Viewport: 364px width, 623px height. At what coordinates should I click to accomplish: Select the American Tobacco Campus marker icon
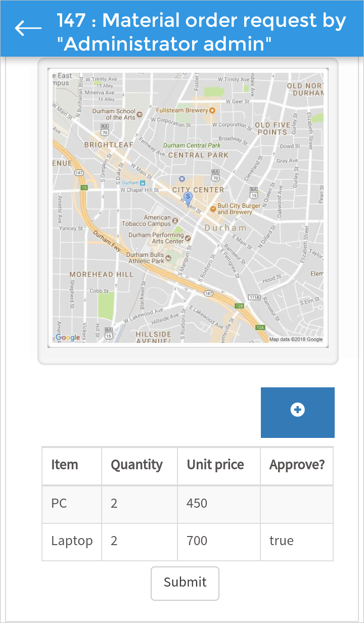pyautogui.click(x=175, y=220)
